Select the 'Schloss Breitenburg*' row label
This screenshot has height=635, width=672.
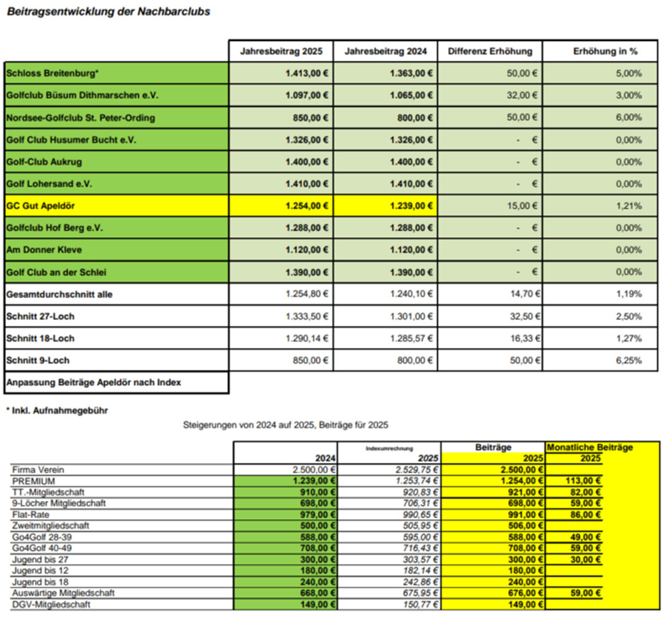52,73
